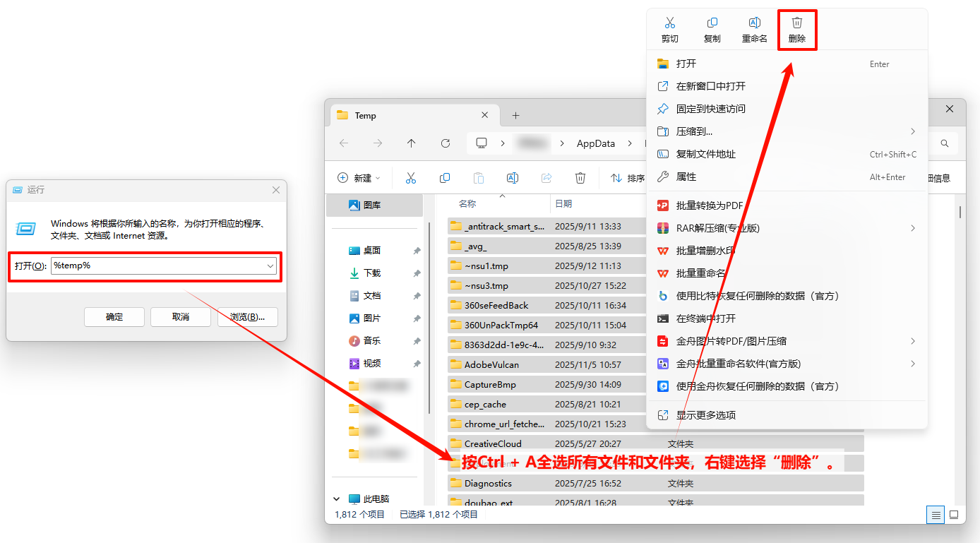Image resolution: width=980 pixels, height=543 pixels.
Task: Open the Run dialog's command history dropdown arrow
Action: (x=270, y=266)
